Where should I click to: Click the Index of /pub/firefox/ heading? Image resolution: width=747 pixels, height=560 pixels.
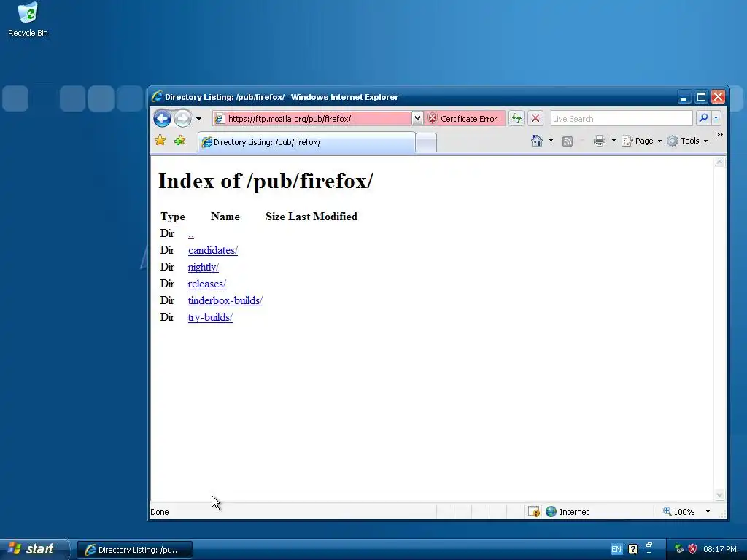(x=266, y=182)
